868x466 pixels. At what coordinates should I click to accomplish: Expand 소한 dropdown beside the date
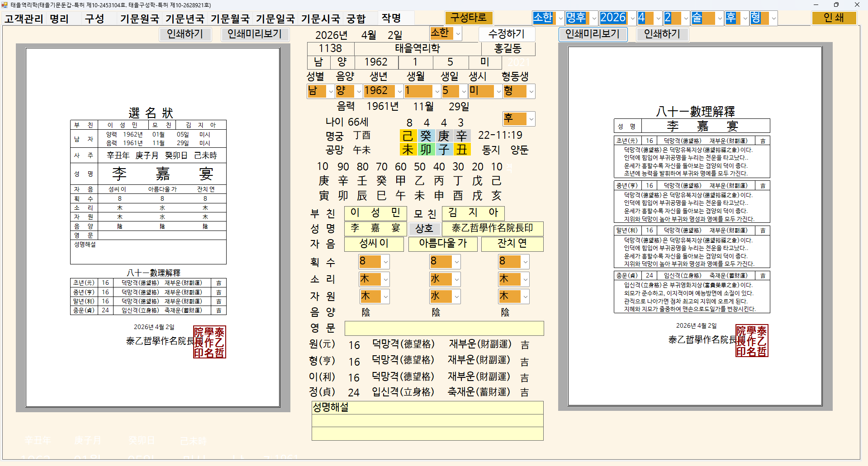458,33
